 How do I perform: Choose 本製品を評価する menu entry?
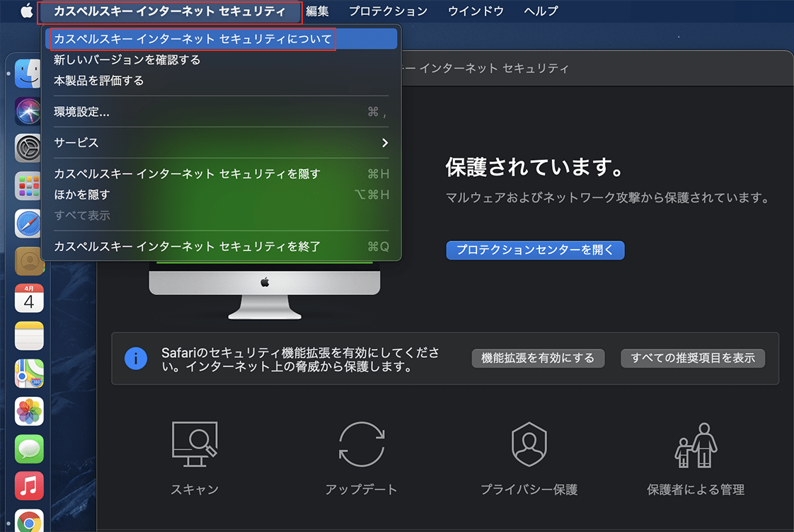221,81
